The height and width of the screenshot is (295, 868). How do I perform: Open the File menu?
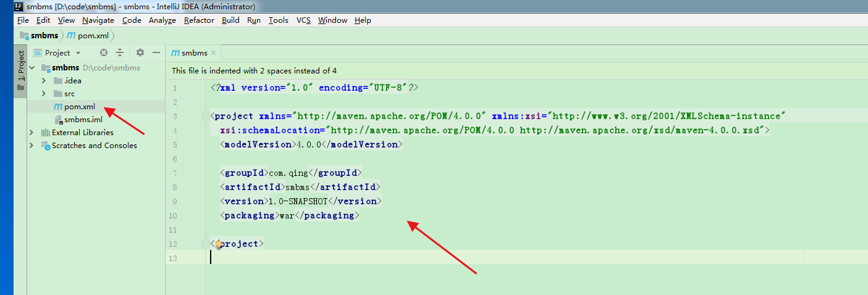point(23,20)
